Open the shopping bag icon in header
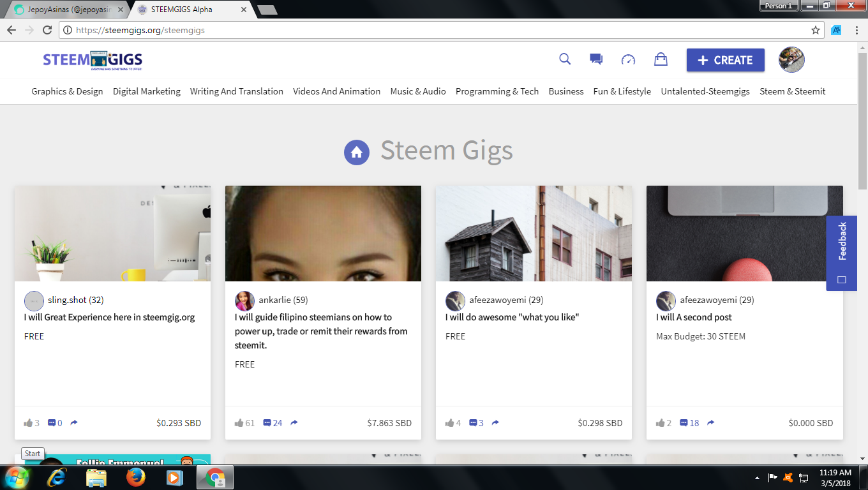This screenshot has width=868, height=490. (x=661, y=59)
